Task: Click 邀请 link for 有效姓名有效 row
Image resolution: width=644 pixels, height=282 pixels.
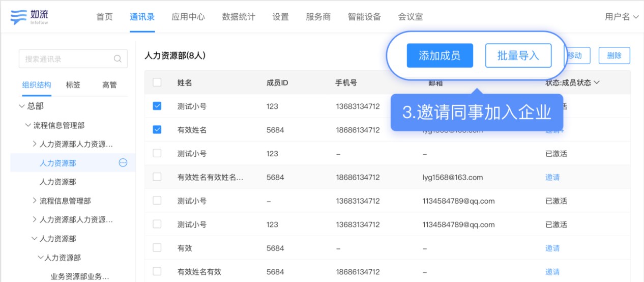Action: coord(552,272)
